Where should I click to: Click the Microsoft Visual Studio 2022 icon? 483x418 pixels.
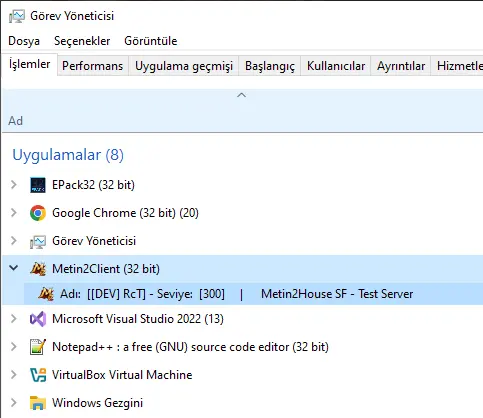pyautogui.click(x=38, y=319)
